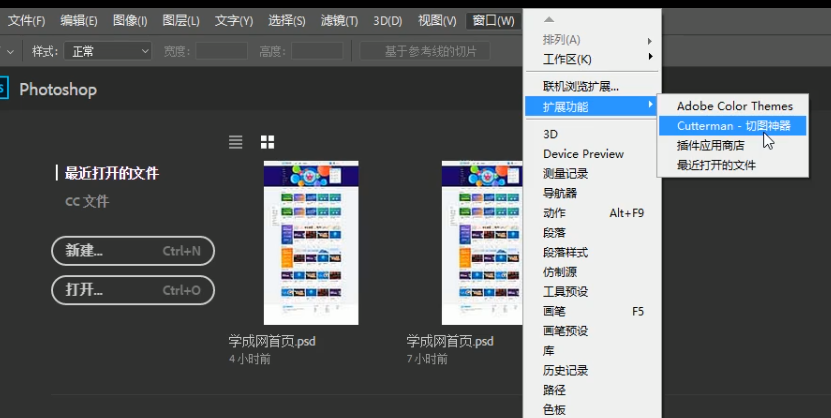
Task: Choose 色板 in Window menu
Action: (x=593, y=410)
